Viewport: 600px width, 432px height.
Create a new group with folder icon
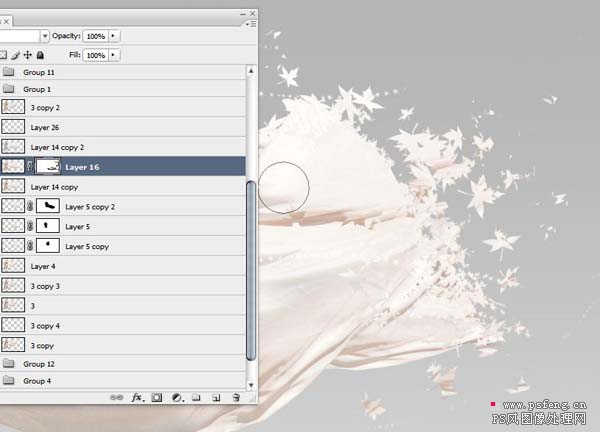click(196, 398)
